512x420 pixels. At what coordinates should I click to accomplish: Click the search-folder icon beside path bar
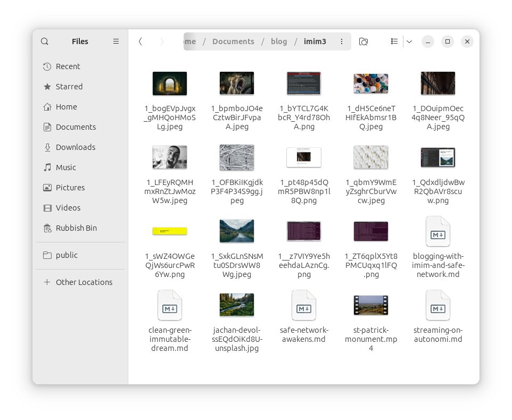(364, 41)
